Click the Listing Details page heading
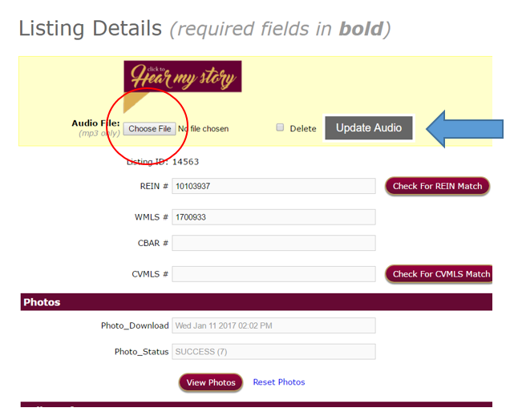This screenshot has height=420, width=510. [x=91, y=30]
